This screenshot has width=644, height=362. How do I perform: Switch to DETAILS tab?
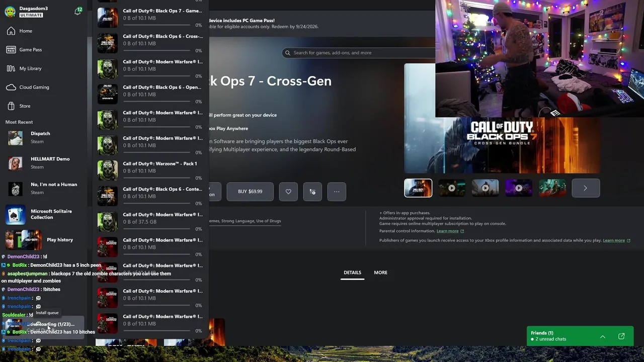click(352, 273)
